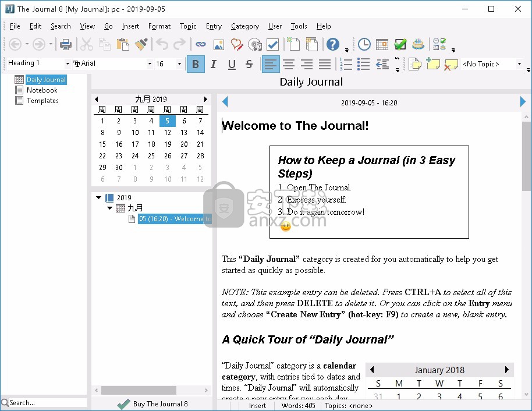The width and height of the screenshot is (532, 411).
Task: Insert a hyperlink with chain-link icon
Action: coord(200,44)
